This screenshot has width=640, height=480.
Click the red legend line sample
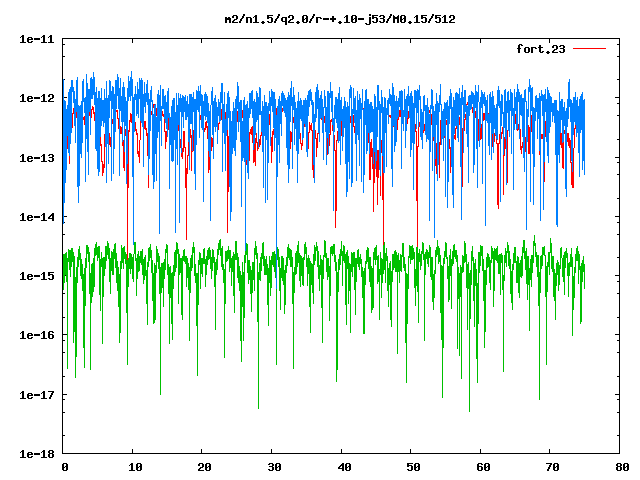coord(589,49)
